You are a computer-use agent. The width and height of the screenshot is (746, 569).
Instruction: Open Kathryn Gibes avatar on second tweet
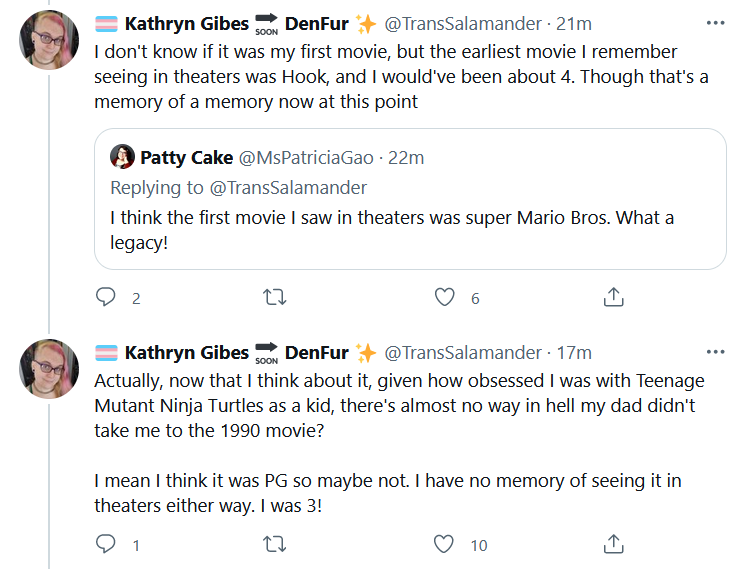click(x=49, y=369)
